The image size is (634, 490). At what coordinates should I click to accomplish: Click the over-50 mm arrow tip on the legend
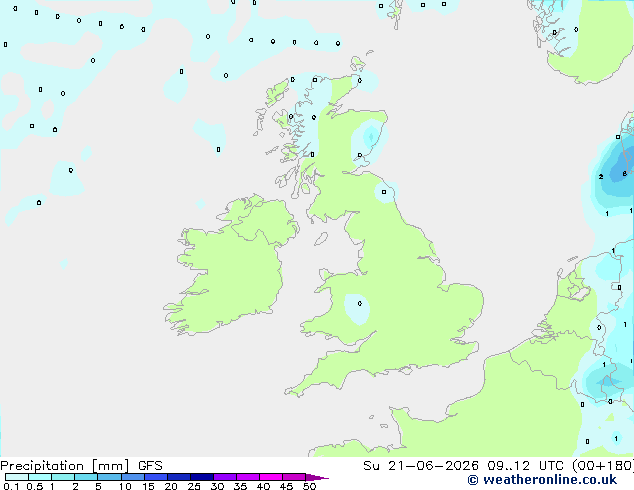click(x=317, y=477)
